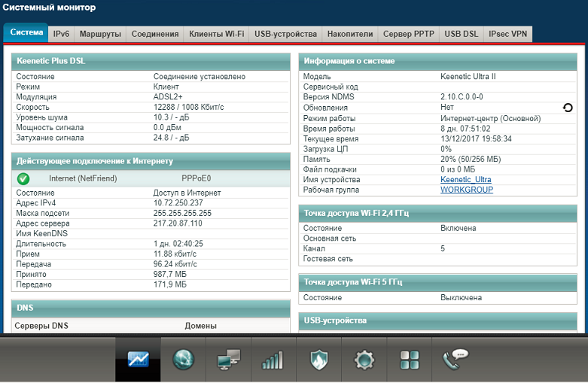The height and width of the screenshot is (383, 588).
Task: Open the applications grid icon
Action: [410, 360]
